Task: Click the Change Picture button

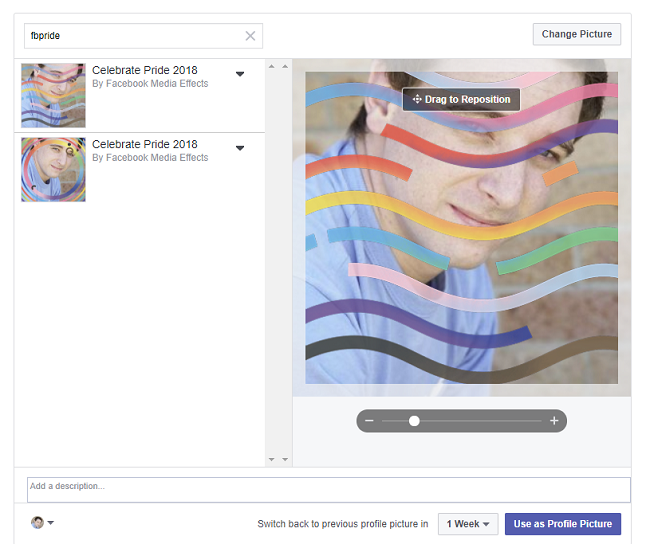Action: [x=577, y=34]
